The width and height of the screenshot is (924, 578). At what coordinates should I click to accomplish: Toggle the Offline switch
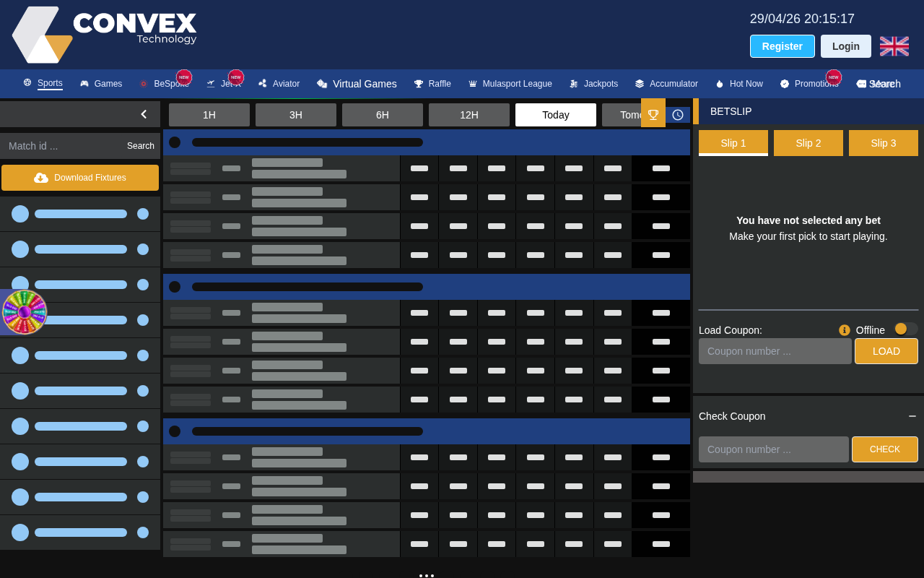tap(906, 329)
